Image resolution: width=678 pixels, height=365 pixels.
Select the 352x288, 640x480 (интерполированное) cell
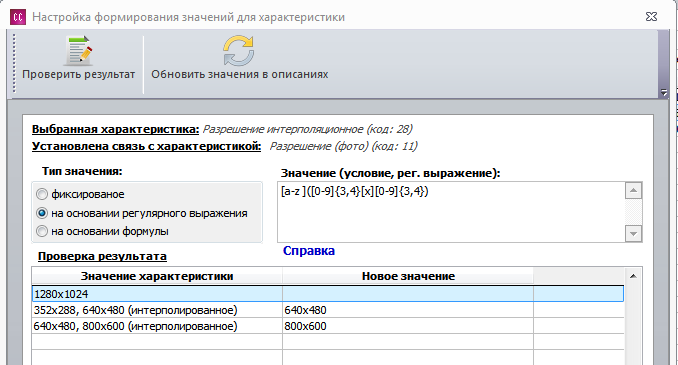[157, 310]
